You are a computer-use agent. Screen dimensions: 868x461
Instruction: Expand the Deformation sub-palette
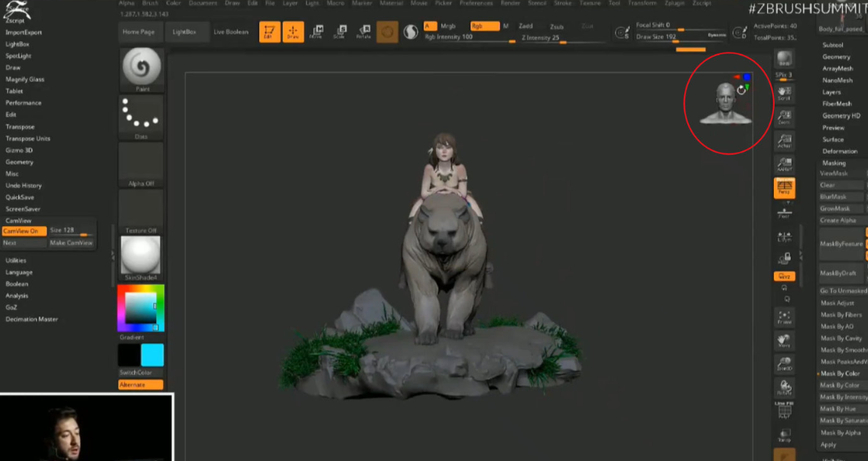pos(840,151)
